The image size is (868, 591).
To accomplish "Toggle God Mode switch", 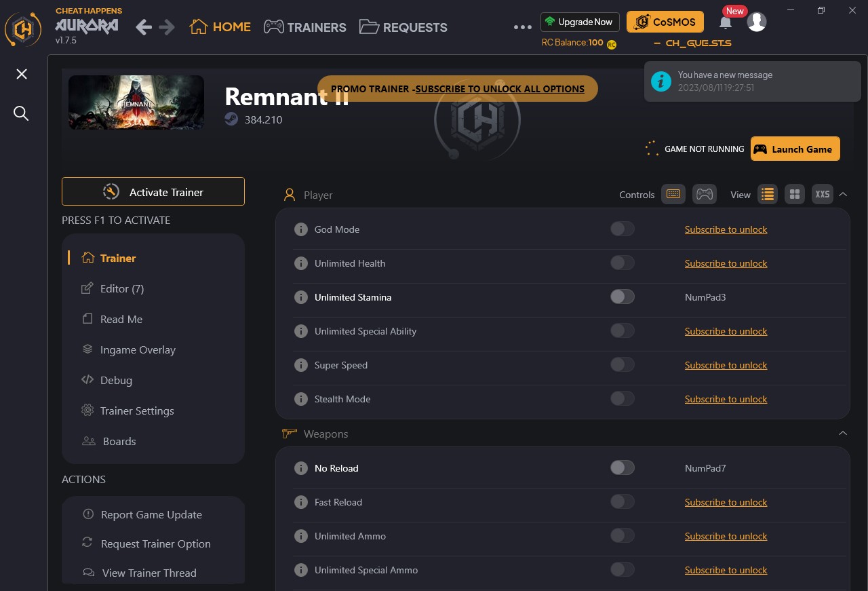I will [623, 229].
